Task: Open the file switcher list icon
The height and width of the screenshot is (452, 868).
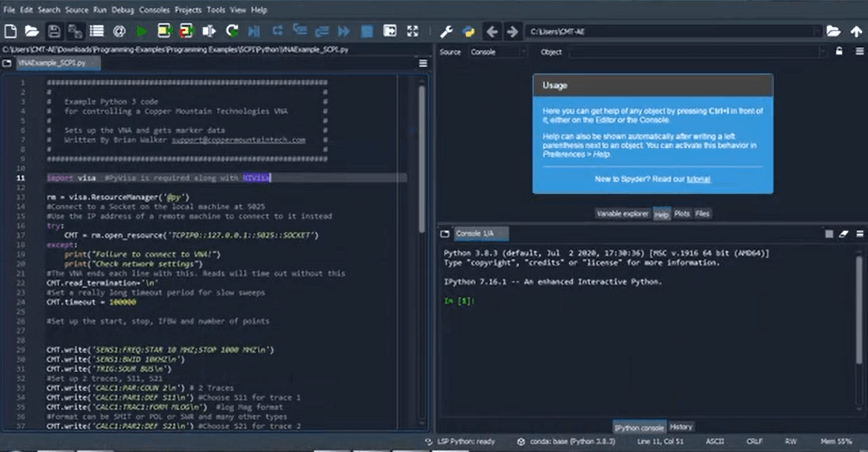Action: point(96,31)
